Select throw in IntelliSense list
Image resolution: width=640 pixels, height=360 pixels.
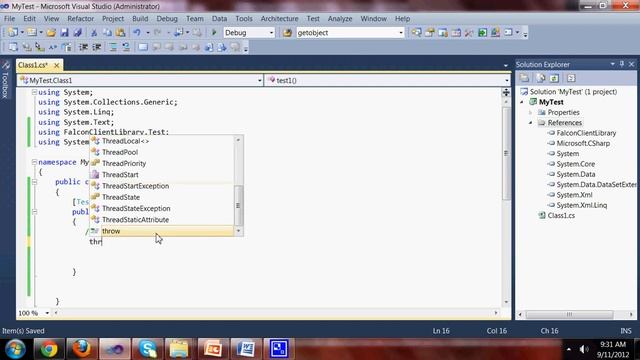[162, 231]
